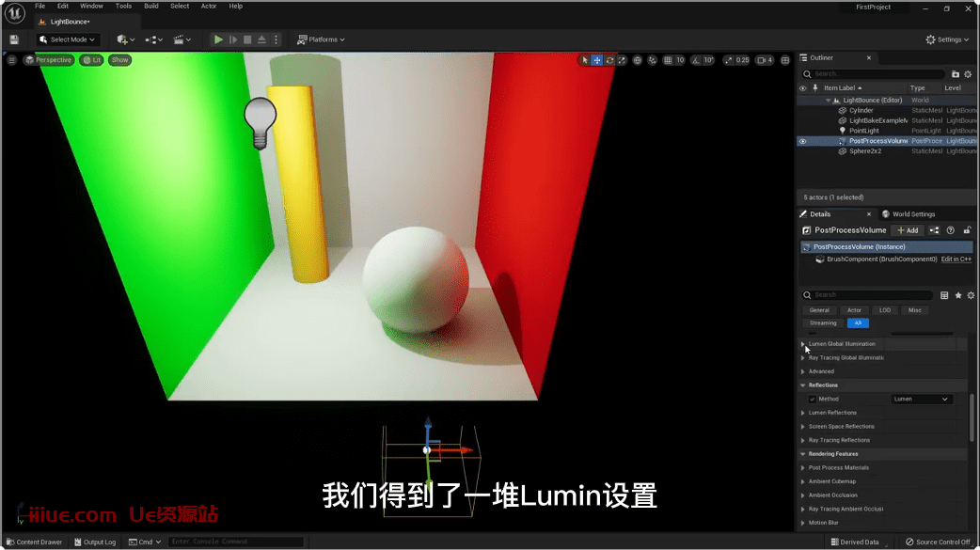Uncheck the Reflections Method override checkbox
This screenshot has height=550, width=980.
[x=813, y=399]
